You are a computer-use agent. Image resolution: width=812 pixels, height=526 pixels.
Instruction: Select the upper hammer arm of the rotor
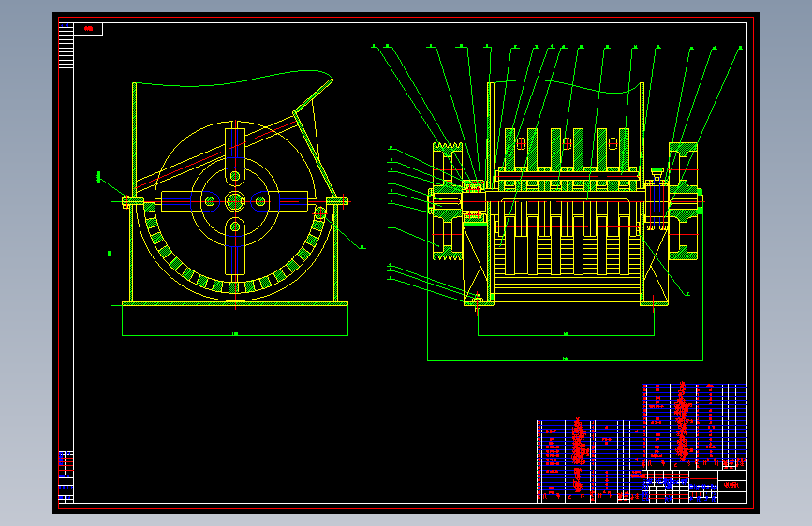click(235, 157)
